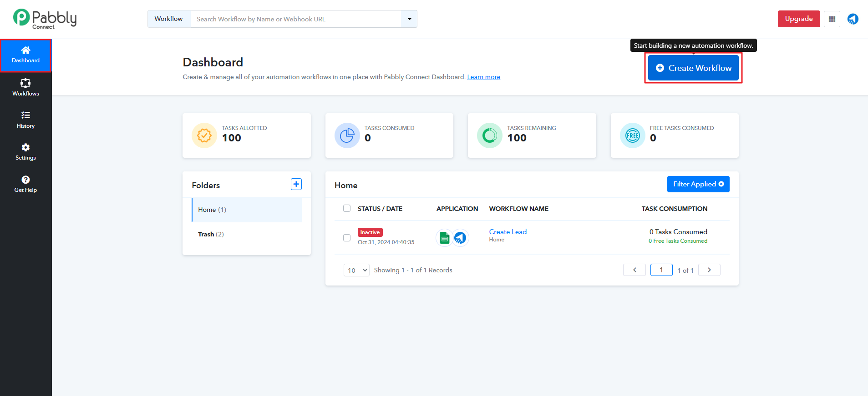Open the History sidebar icon
868x396 pixels.
coord(25,120)
